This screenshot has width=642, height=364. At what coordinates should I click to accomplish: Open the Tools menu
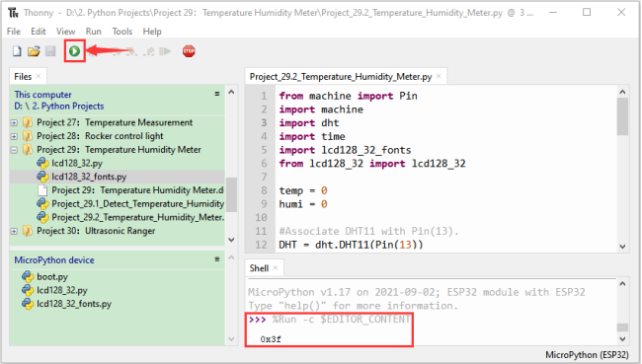point(122,32)
